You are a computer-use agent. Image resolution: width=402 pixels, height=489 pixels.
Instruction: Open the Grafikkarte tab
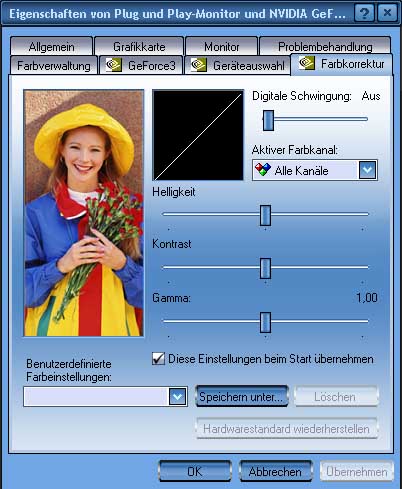[x=139, y=46]
